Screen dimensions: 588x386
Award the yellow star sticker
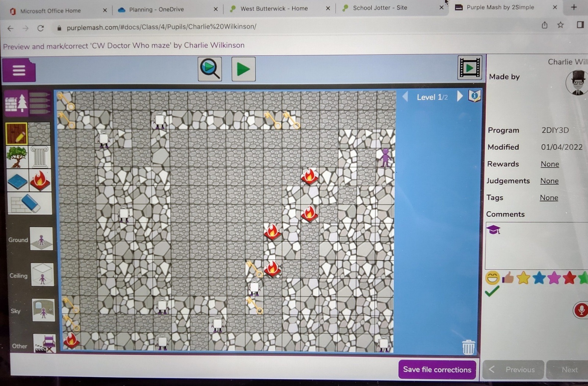click(523, 278)
